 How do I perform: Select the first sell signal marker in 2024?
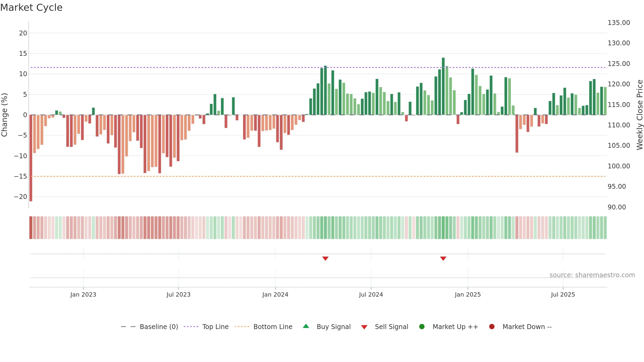pos(325,258)
